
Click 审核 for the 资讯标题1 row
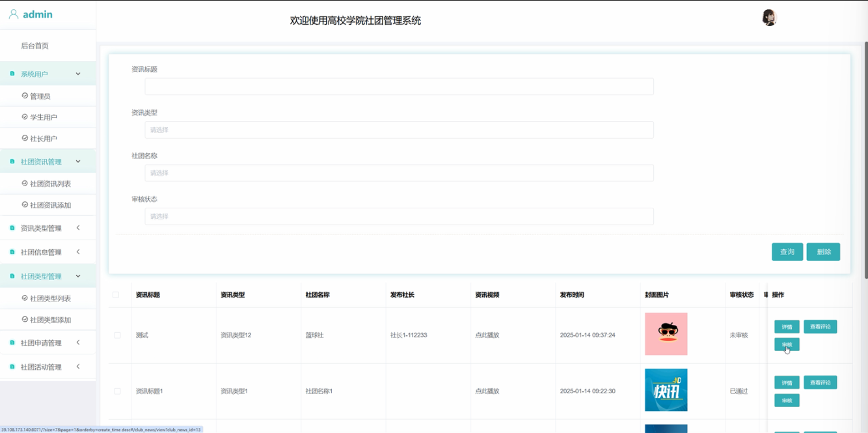coord(787,400)
